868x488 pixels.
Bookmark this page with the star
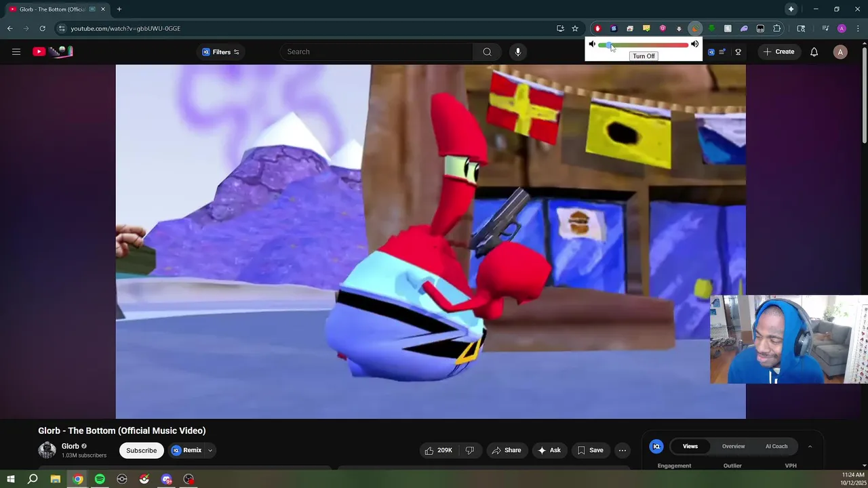575,28
